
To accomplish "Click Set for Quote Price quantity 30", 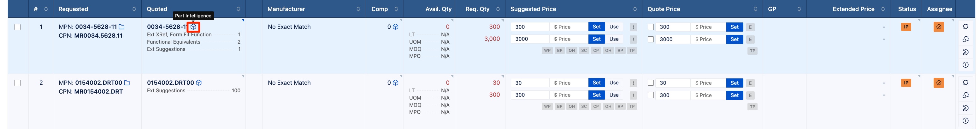I will (735, 83).
